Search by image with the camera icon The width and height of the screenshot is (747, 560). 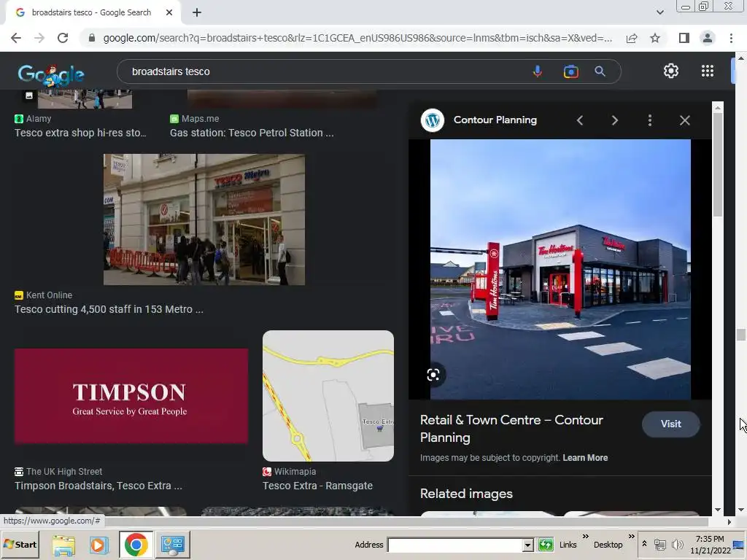point(570,71)
